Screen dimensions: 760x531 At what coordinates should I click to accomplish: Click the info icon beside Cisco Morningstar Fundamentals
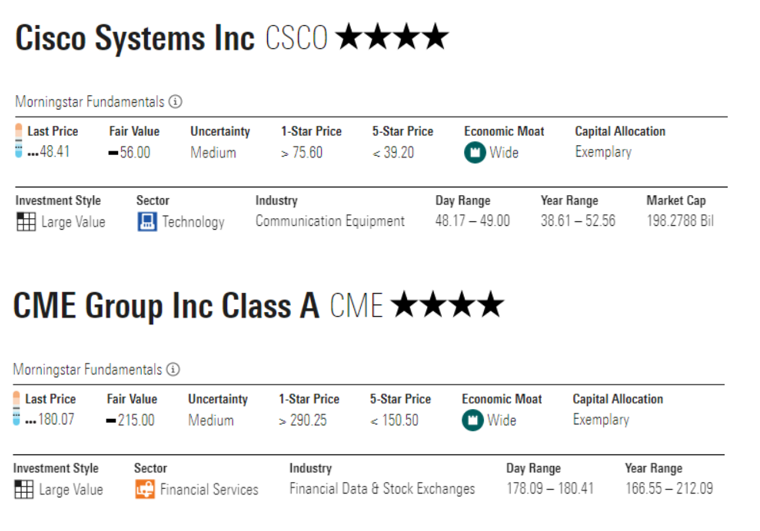tap(176, 102)
